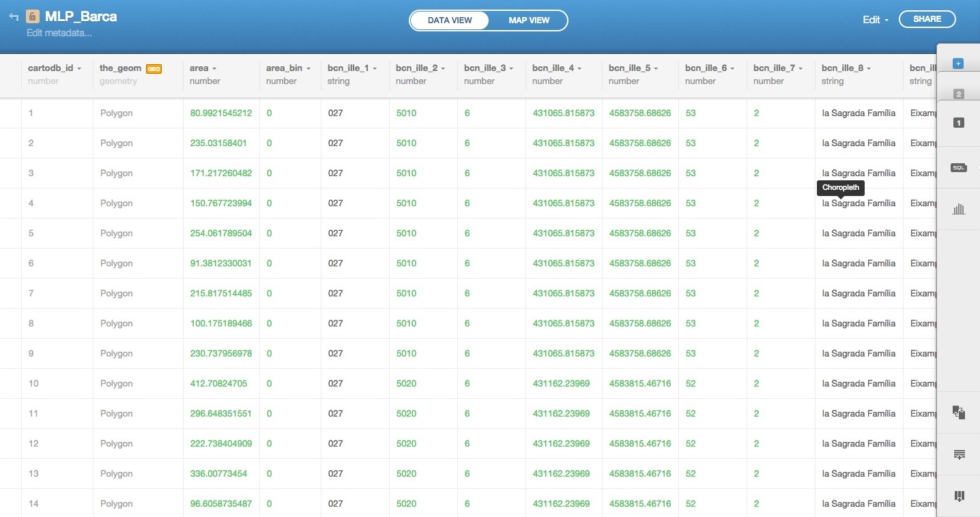Select layer 2 in the sidebar
Image resolution: width=980 pixels, height=517 pixels.
coord(958,94)
